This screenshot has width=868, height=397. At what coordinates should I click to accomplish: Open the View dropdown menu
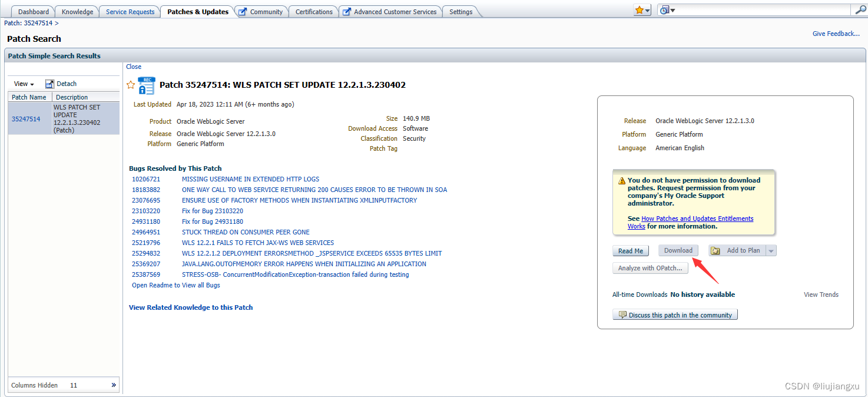[x=24, y=84]
